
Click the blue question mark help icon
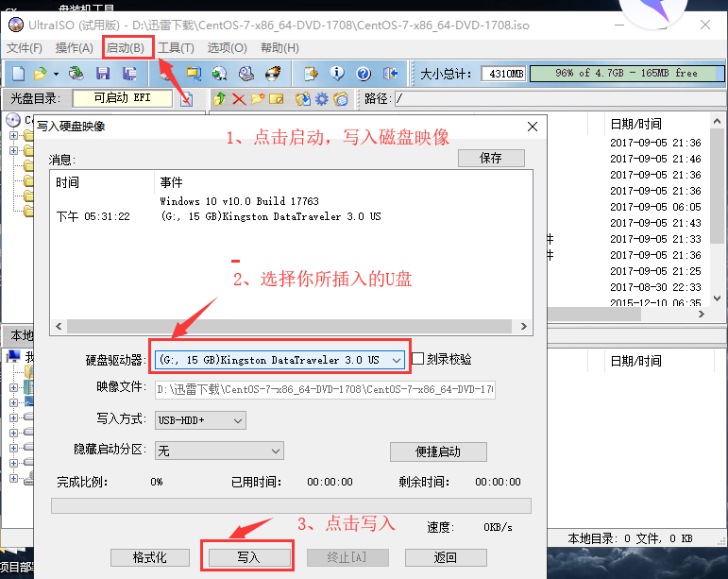pyautogui.click(x=364, y=74)
